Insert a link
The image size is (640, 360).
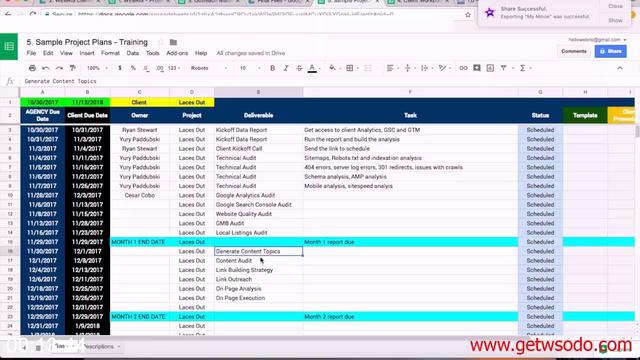click(463, 68)
